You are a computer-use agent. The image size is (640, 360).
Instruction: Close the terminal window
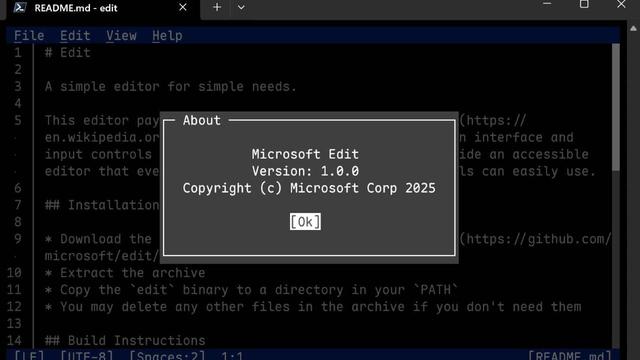[x=621, y=4]
